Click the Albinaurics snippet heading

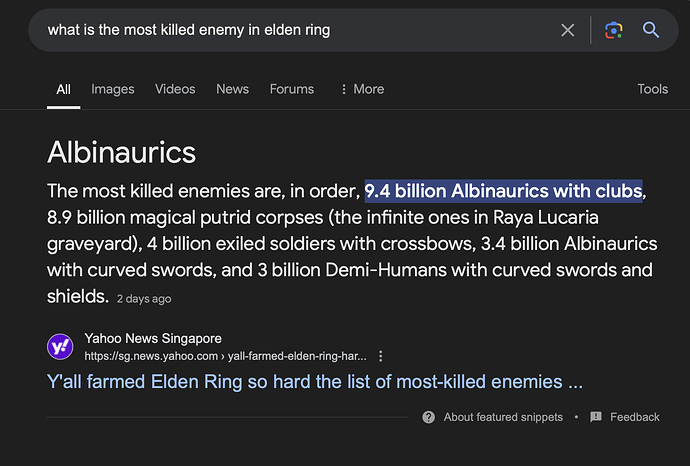tap(121, 152)
